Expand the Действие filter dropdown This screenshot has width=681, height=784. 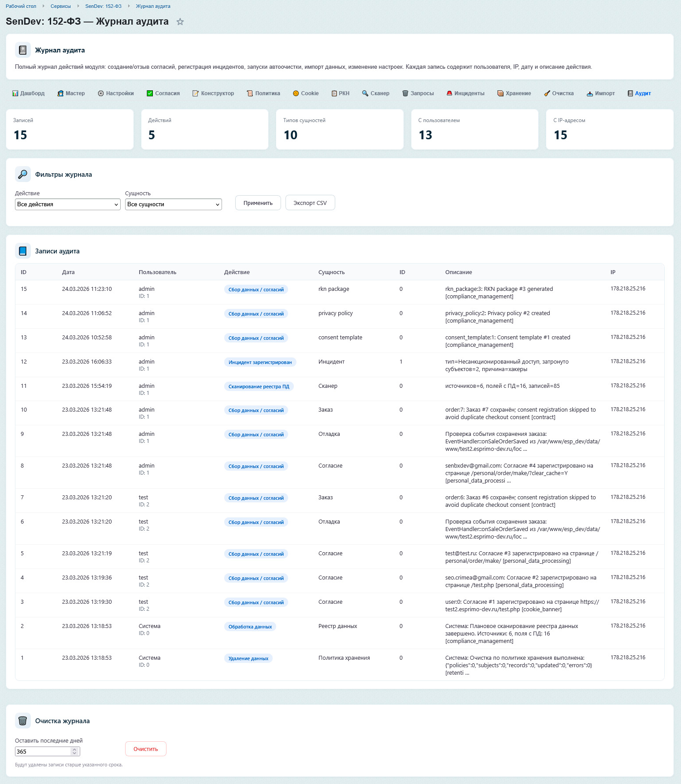coord(67,204)
